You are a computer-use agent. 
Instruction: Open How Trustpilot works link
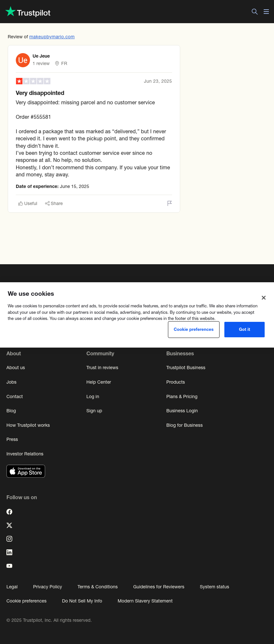[28, 425]
